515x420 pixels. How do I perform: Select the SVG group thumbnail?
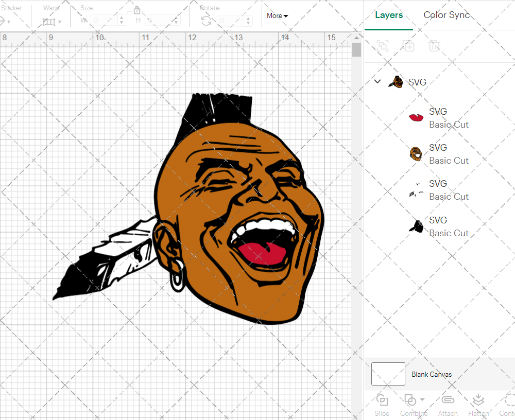coord(396,82)
